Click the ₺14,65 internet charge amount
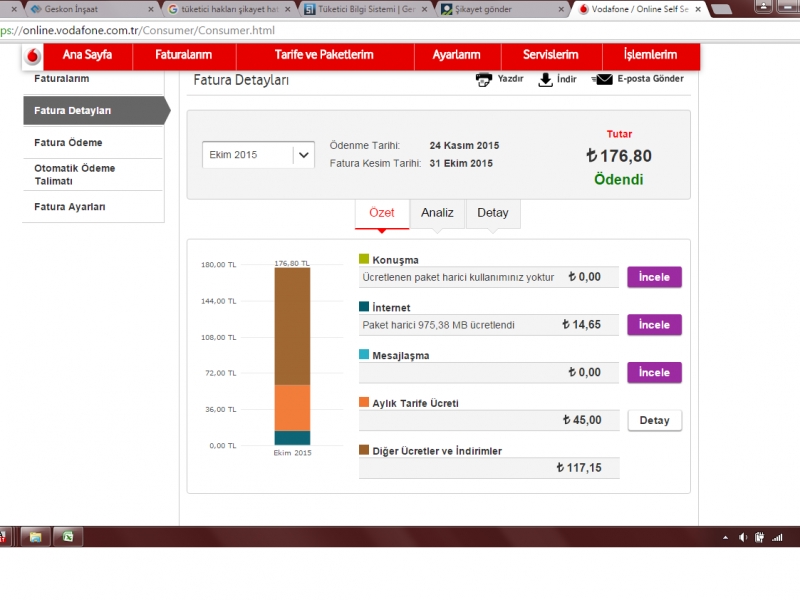The width and height of the screenshot is (800, 600). 582,324
